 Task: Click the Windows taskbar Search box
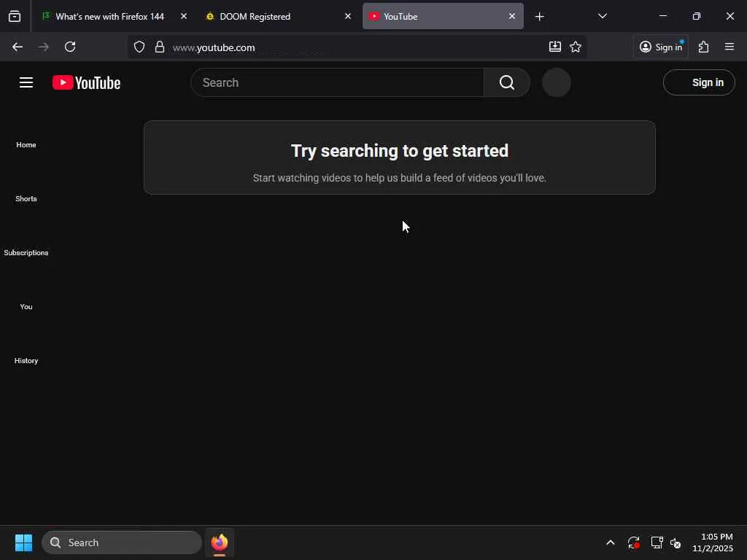(x=122, y=542)
